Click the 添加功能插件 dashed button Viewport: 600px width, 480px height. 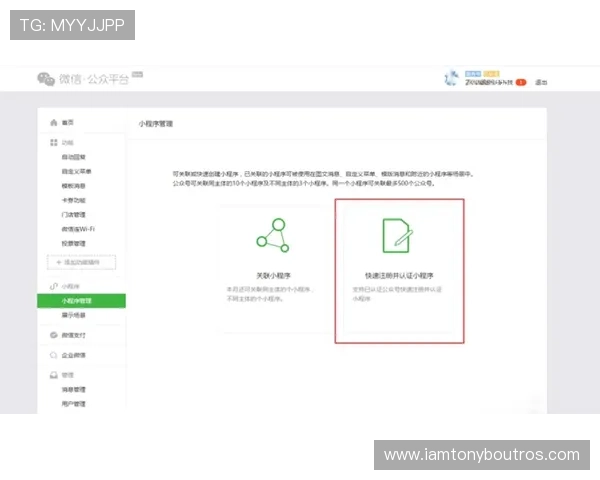(81, 262)
